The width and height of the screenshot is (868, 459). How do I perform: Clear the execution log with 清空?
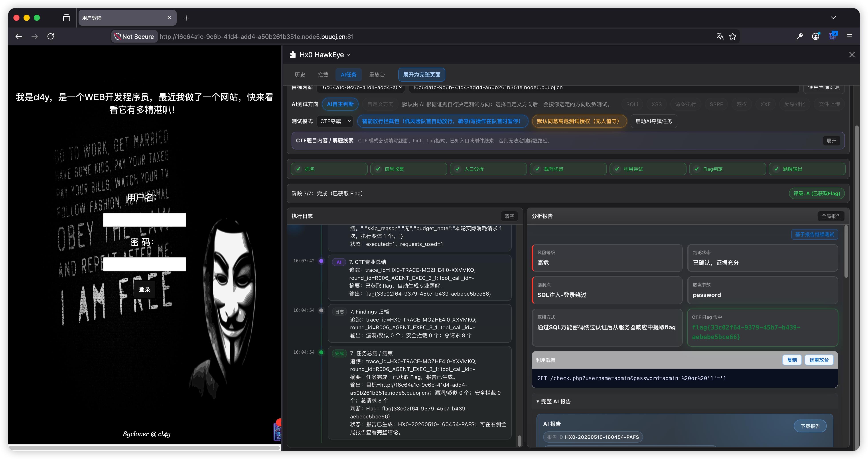[x=509, y=216]
